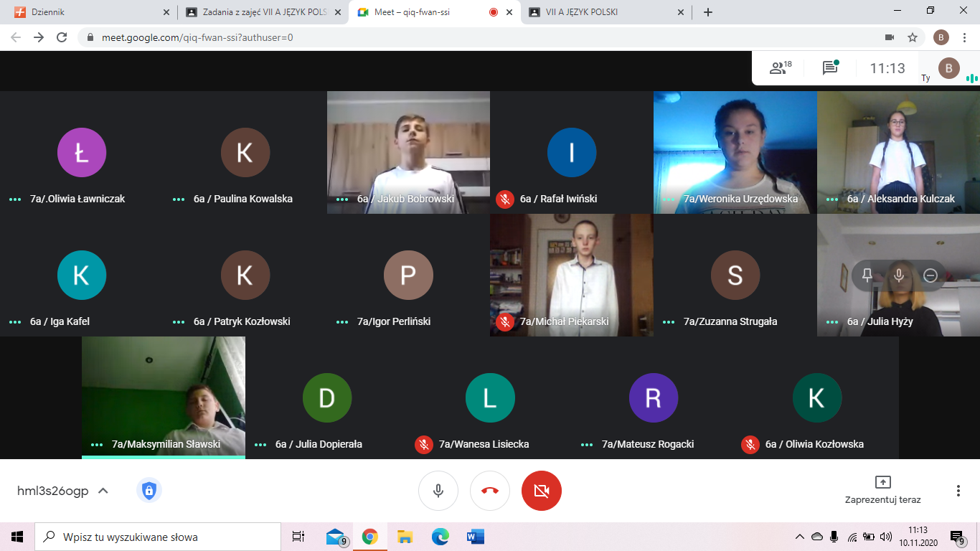Open the Chrome profile B avatar
This screenshot has width=980, height=551.
pyautogui.click(x=941, y=37)
